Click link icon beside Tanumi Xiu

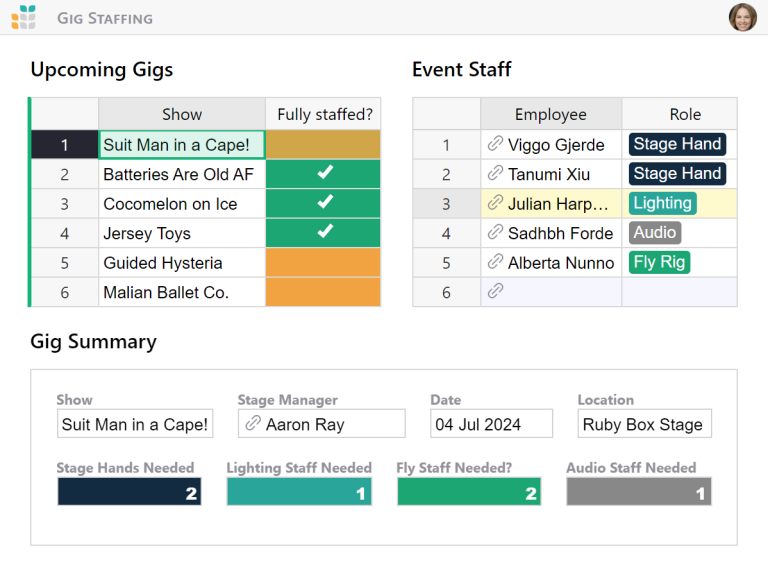coord(495,174)
